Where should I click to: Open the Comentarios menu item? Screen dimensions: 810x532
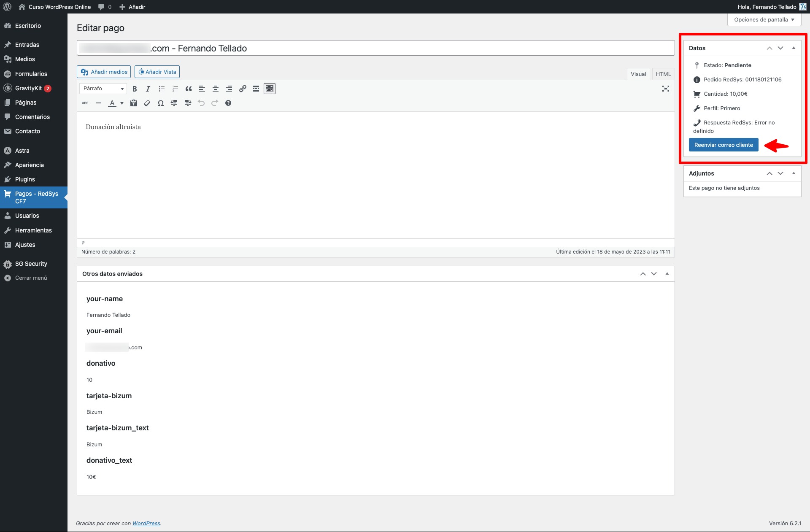pyautogui.click(x=32, y=117)
